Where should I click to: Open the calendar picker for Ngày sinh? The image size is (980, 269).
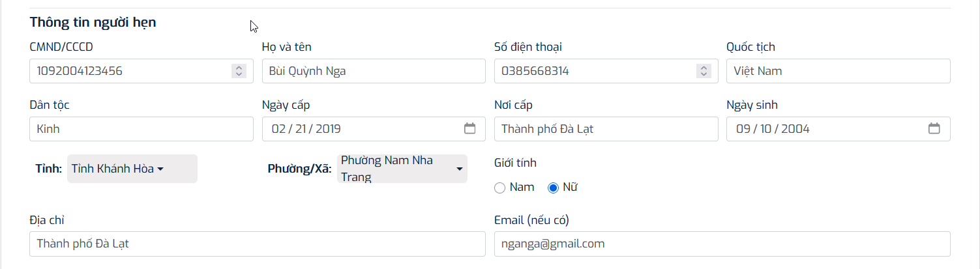coord(934,128)
